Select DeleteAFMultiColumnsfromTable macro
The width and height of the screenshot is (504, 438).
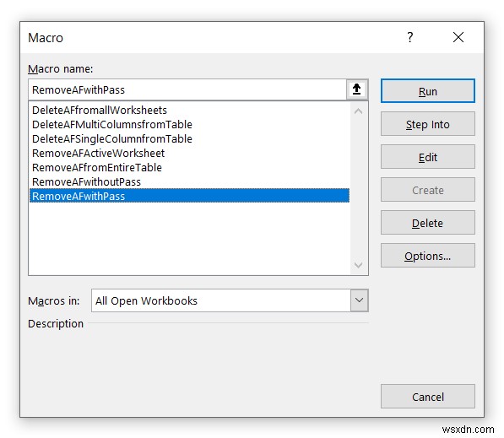tap(189, 124)
